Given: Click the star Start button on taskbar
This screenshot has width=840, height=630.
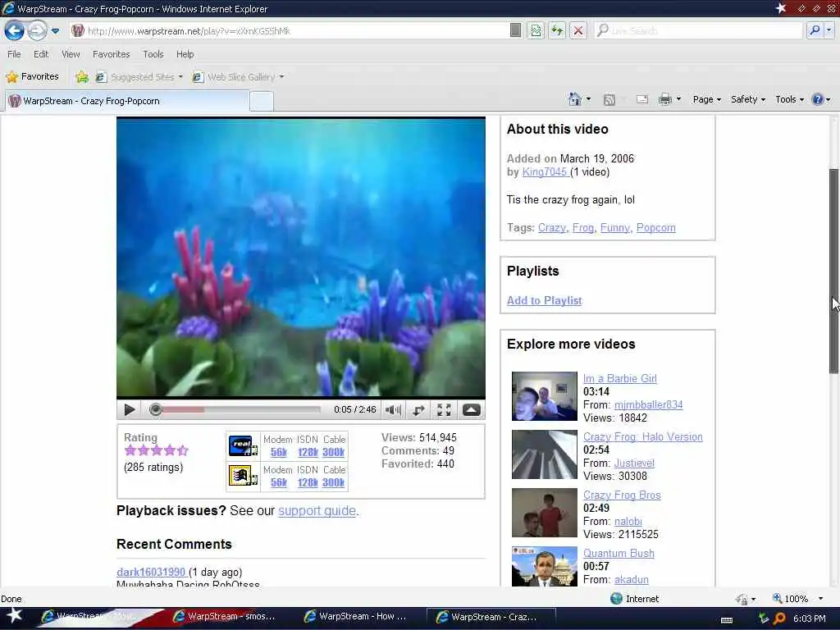Looking at the screenshot, I should pos(15,617).
